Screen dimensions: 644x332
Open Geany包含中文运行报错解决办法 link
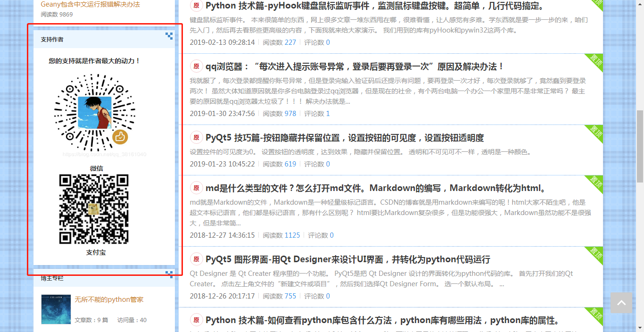[x=90, y=4]
